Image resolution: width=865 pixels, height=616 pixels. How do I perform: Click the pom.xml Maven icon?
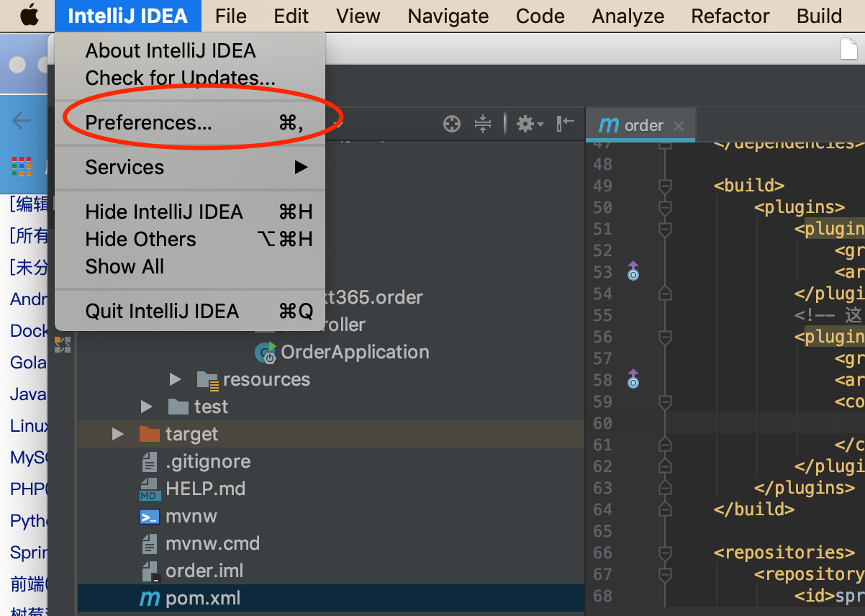150,599
